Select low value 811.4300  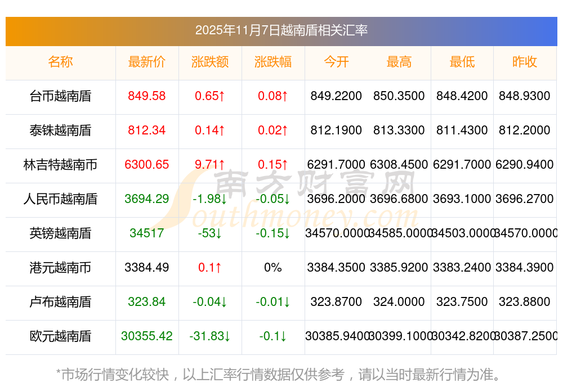coord(462,130)
